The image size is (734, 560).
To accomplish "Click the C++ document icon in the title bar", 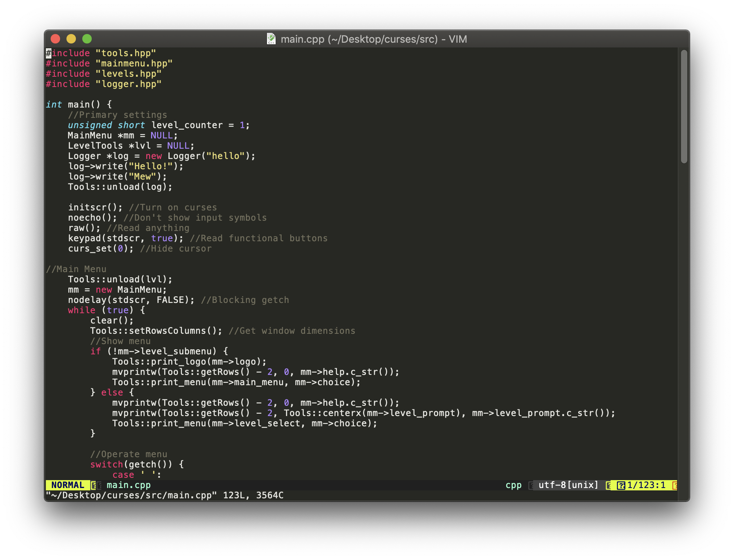I will pos(272,39).
